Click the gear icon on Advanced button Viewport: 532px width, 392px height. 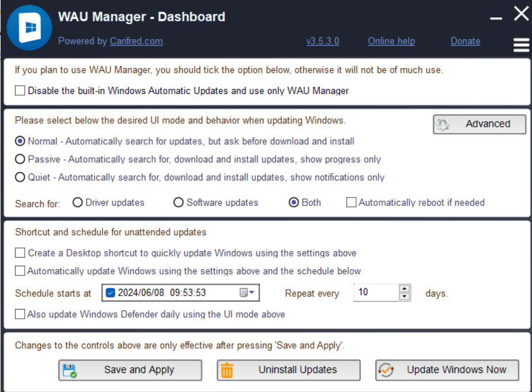[x=443, y=125]
